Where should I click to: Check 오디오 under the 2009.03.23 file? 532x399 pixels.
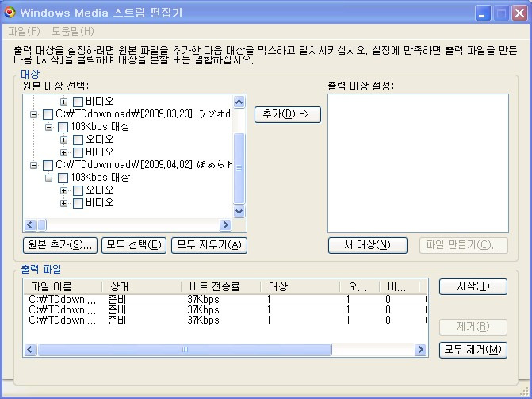click(x=78, y=140)
